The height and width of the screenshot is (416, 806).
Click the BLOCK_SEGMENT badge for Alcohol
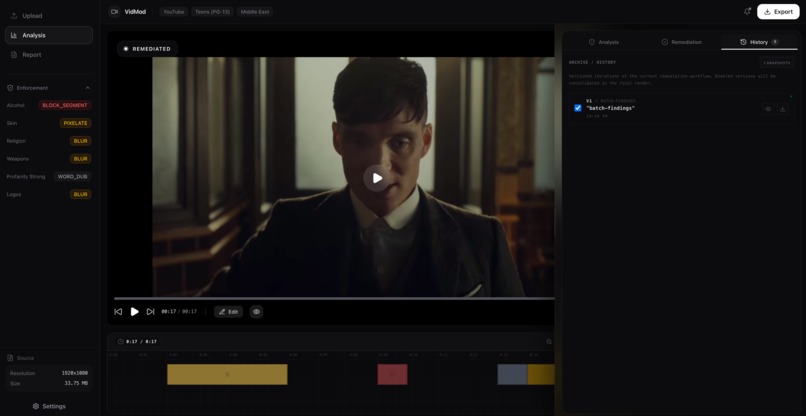pos(65,105)
